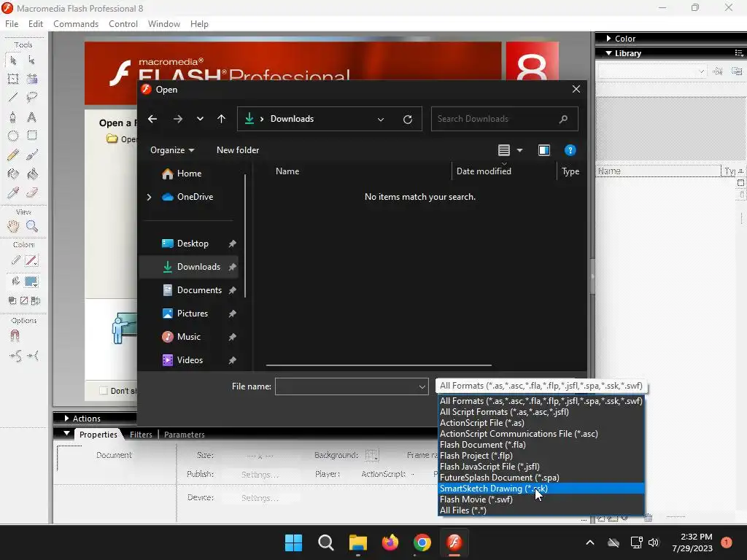The width and height of the screenshot is (747, 560).
Task: Go back in Open dialog
Action: pyautogui.click(x=152, y=119)
